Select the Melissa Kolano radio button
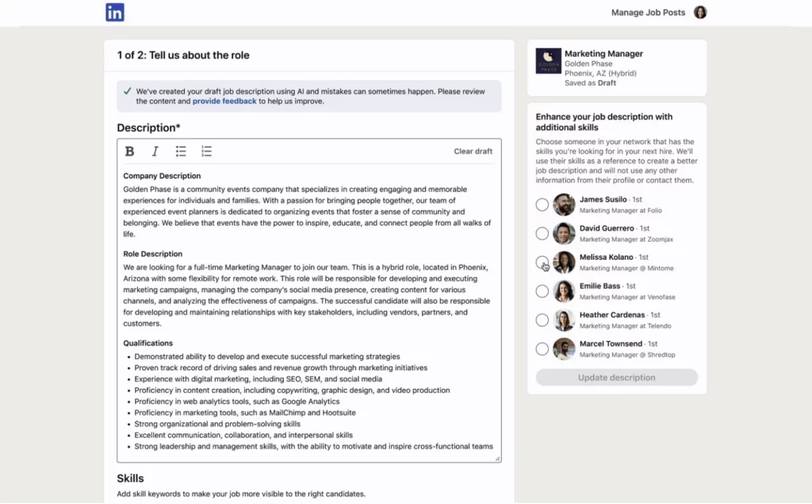Image resolution: width=812 pixels, height=504 pixels. pos(542,262)
